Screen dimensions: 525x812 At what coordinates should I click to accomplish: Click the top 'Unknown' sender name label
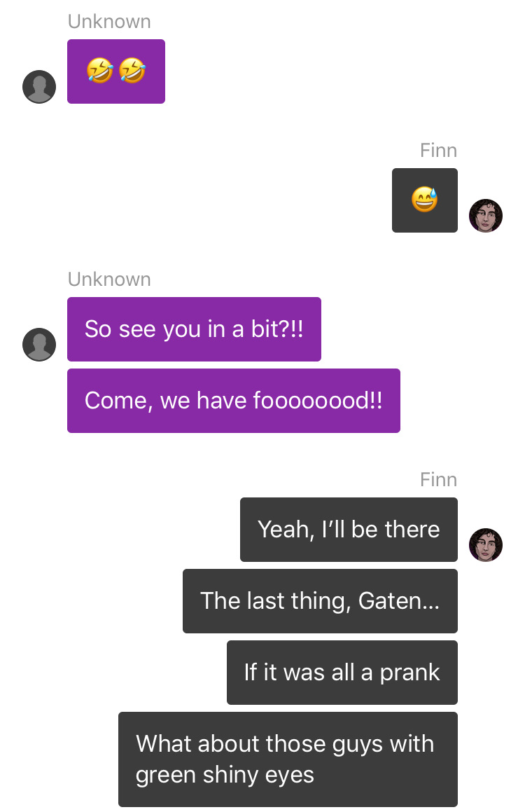109,22
